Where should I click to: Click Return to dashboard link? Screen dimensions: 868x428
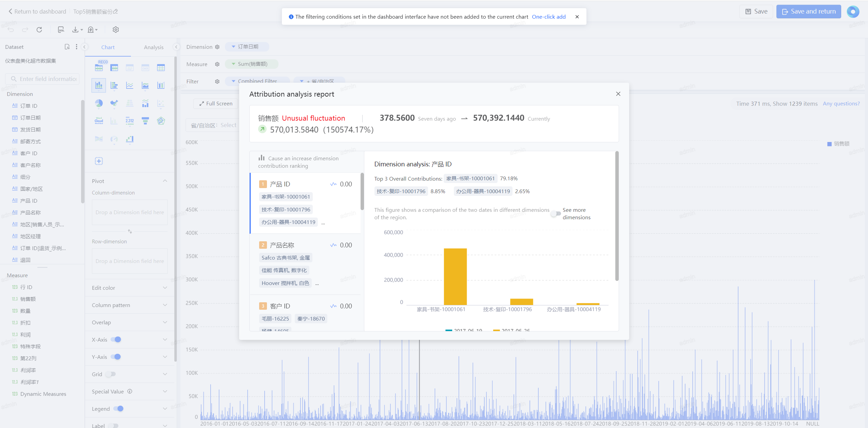(37, 12)
